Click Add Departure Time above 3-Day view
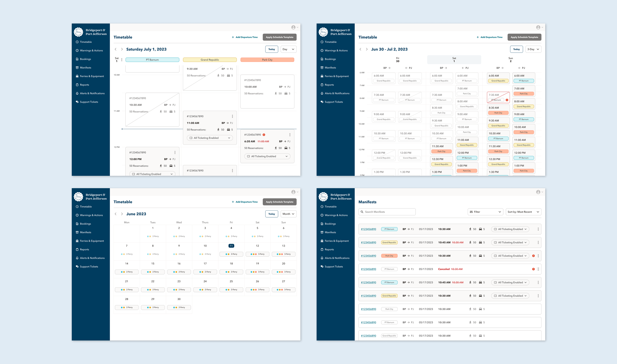The height and width of the screenshot is (364, 617). point(489,37)
